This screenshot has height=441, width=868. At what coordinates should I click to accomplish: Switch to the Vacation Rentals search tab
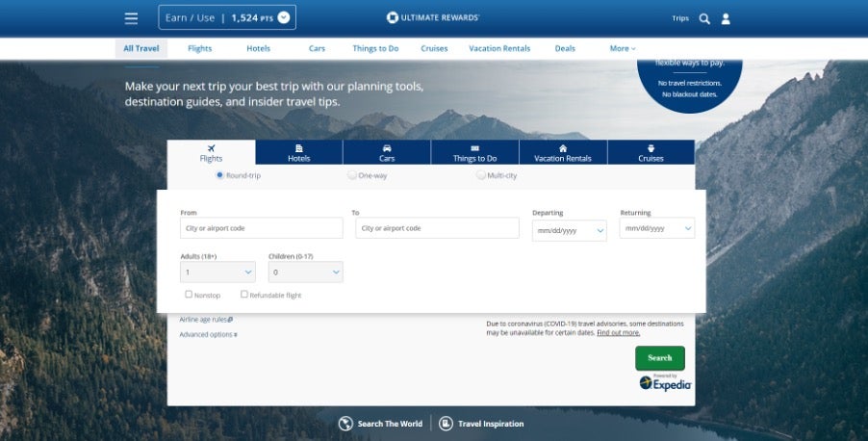[563, 153]
